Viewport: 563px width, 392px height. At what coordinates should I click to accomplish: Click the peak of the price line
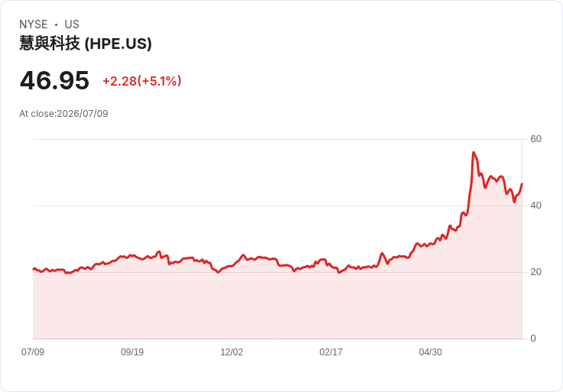pos(474,152)
